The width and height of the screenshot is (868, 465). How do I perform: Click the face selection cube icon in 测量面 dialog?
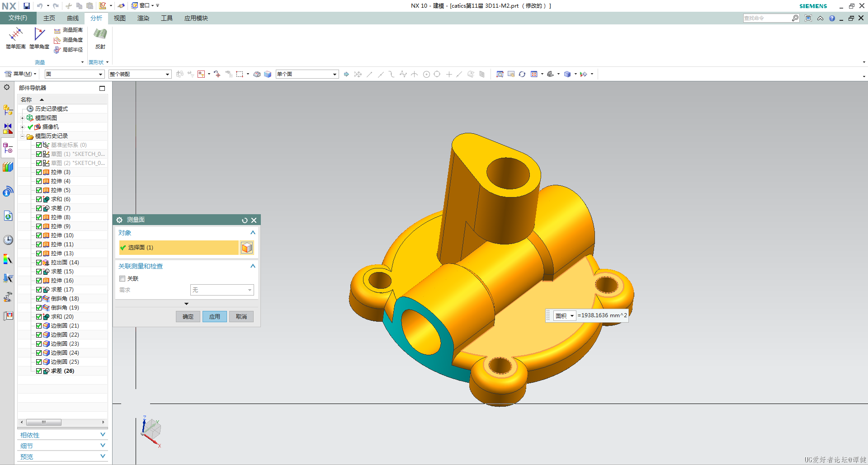247,248
